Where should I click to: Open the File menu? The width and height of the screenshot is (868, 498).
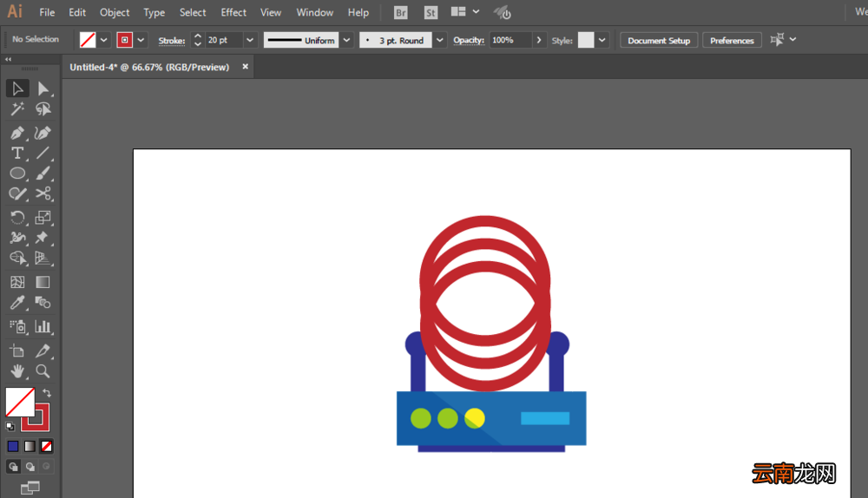point(47,12)
